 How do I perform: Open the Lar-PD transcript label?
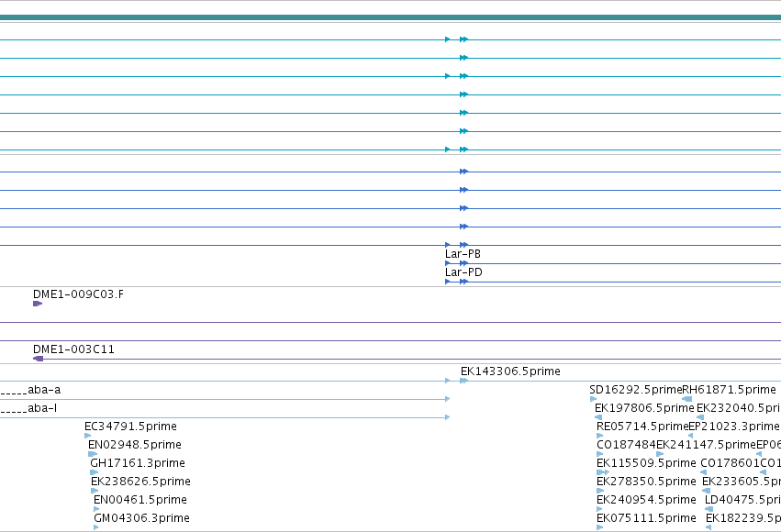click(463, 272)
